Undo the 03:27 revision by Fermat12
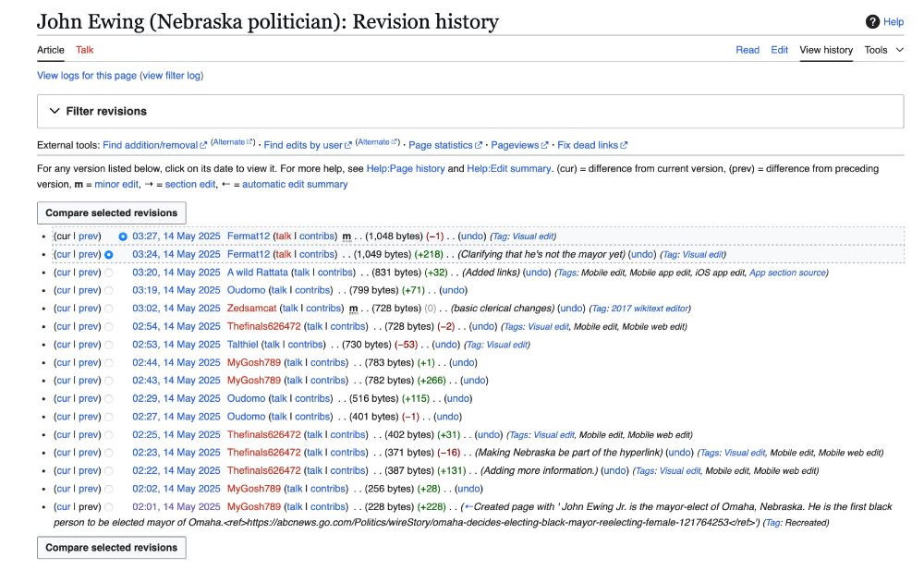 pyautogui.click(x=472, y=236)
